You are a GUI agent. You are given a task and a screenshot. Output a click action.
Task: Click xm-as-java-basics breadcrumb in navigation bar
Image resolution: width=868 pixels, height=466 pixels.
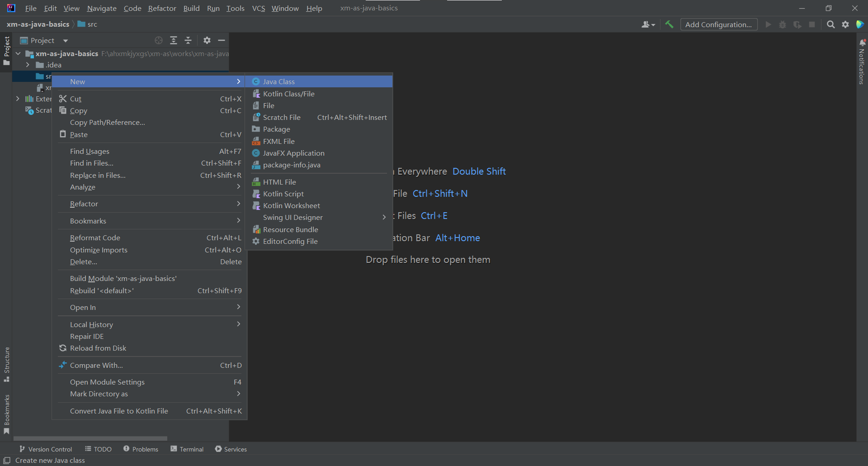[x=38, y=24]
